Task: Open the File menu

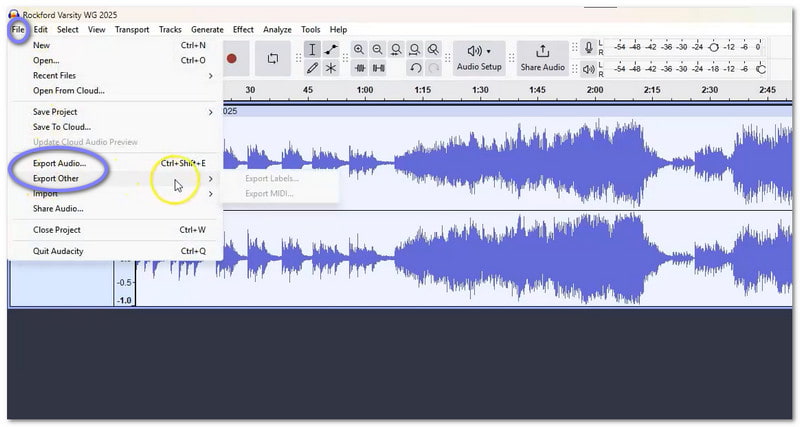Action: point(18,30)
